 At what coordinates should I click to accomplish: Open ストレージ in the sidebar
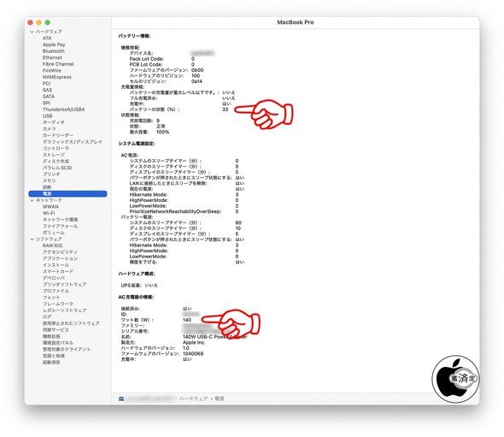click(x=54, y=155)
